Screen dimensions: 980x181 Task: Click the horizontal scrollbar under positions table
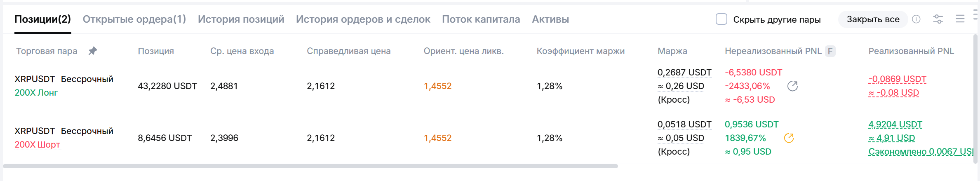click(x=310, y=166)
